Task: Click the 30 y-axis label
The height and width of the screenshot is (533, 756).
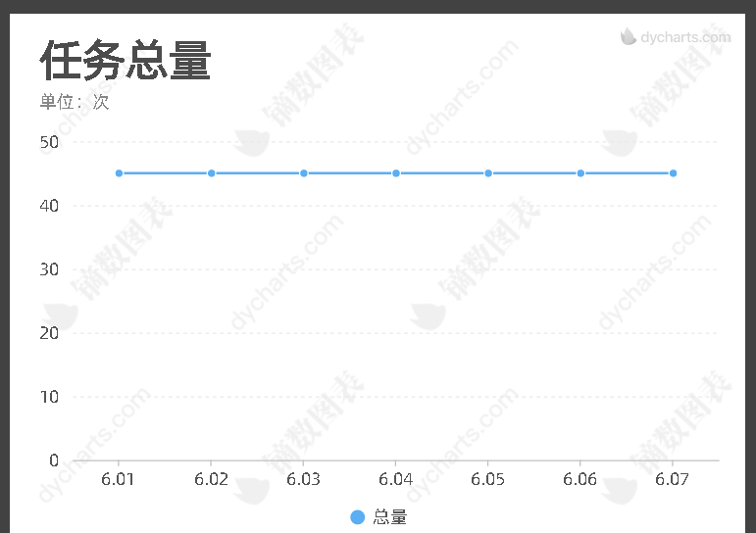Action: click(49, 269)
